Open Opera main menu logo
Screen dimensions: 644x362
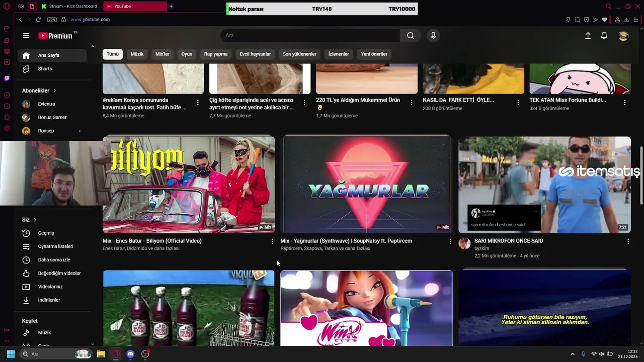[x=7, y=6]
